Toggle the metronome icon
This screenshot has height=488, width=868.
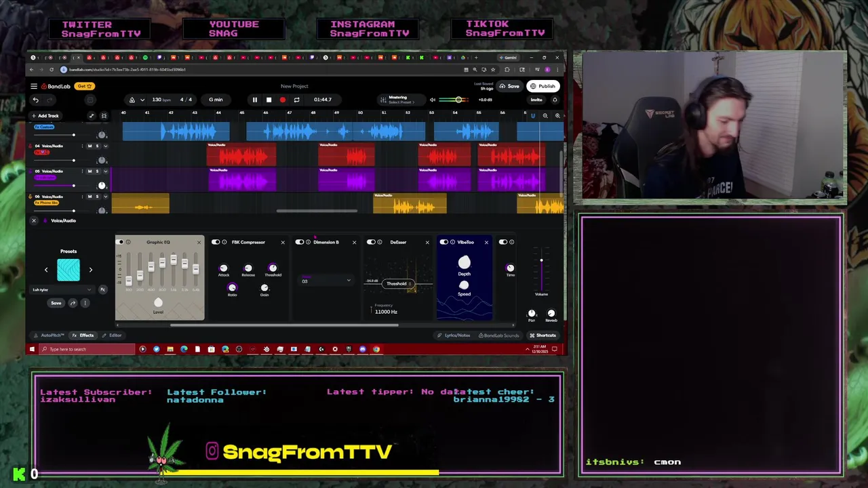(x=132, y=100)
